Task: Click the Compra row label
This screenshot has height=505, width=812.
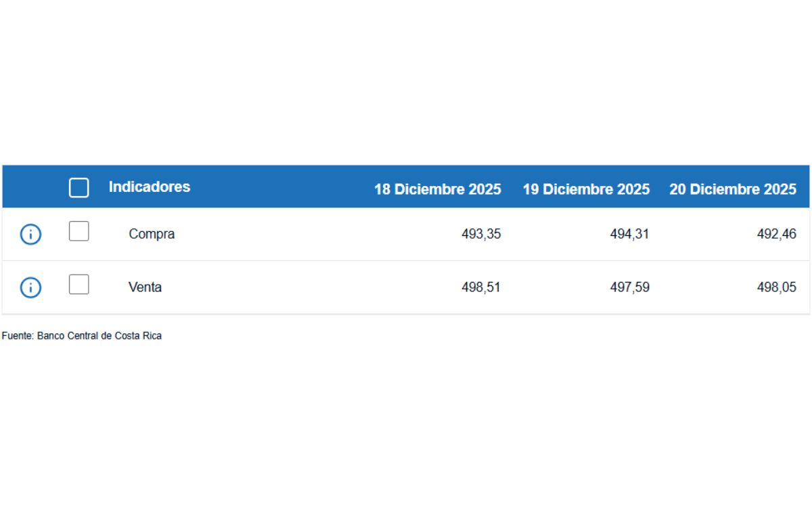Action: click(x=152, y=234)
